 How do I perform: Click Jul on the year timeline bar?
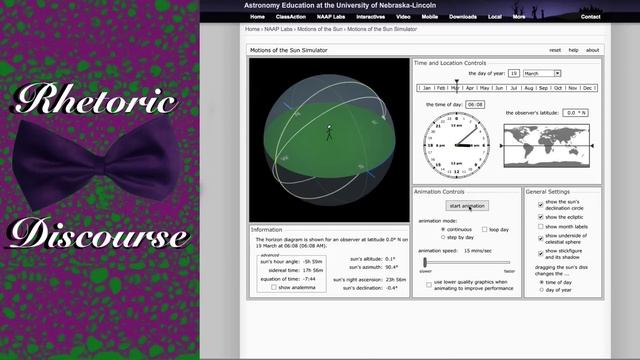point(514,88)
